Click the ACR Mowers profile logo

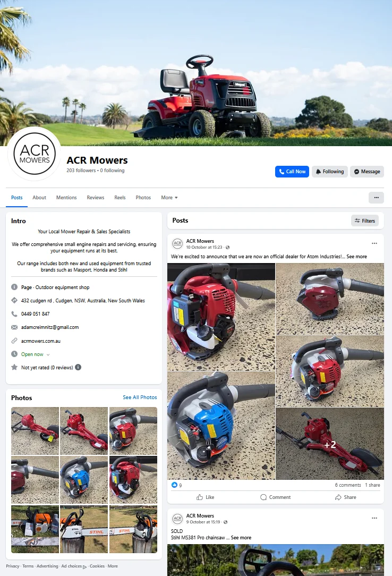coord(35,154)
